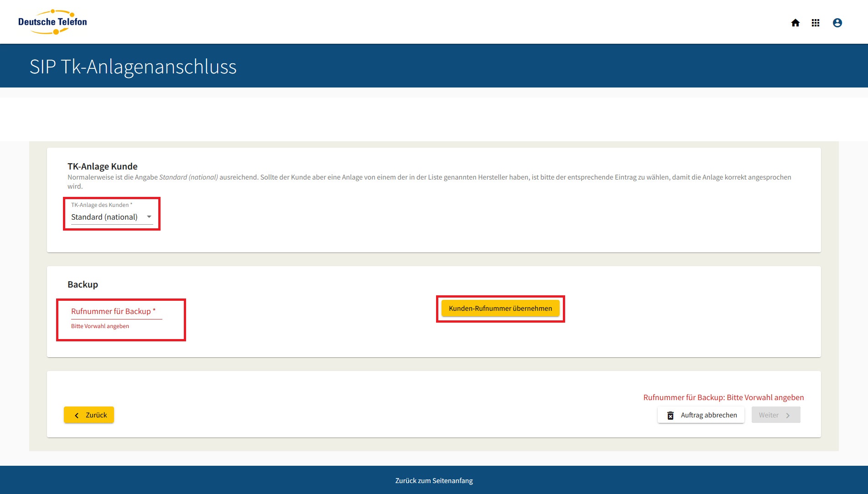Open the apps grid menu icon
This screenshot has width=868, height=494.
(x=816, y=23)
